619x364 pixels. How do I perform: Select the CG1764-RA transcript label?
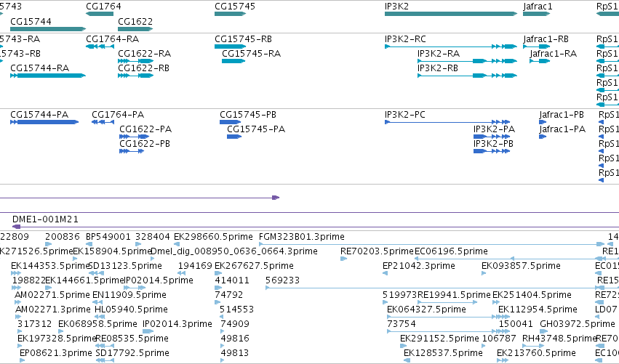pos(113,39)
